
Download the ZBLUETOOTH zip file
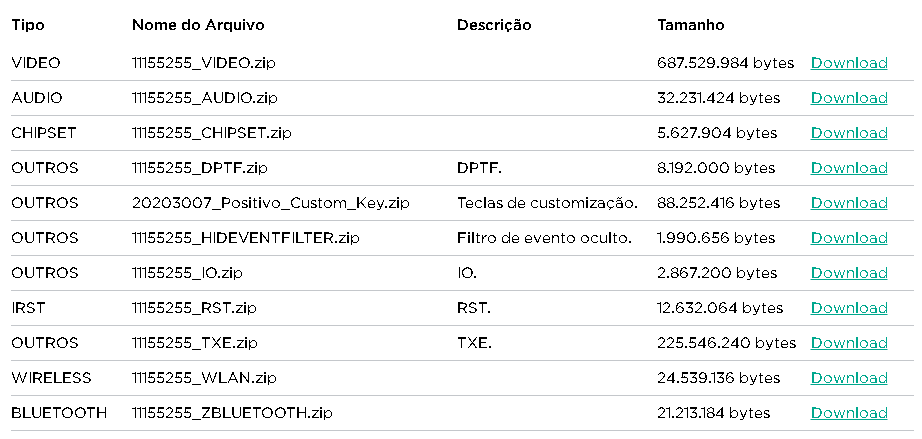coord(849,413)
